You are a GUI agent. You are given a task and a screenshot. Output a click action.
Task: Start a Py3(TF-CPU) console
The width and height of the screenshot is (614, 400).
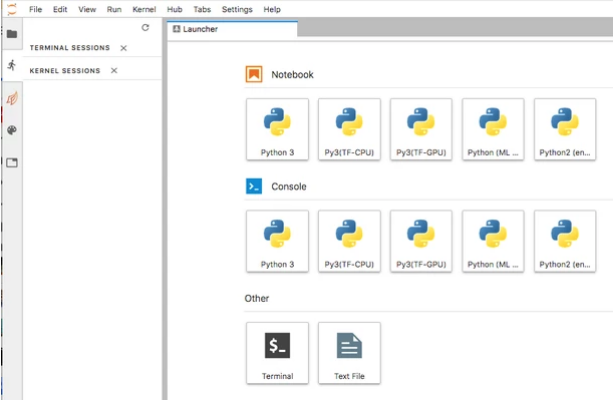(x=349, y=241)
